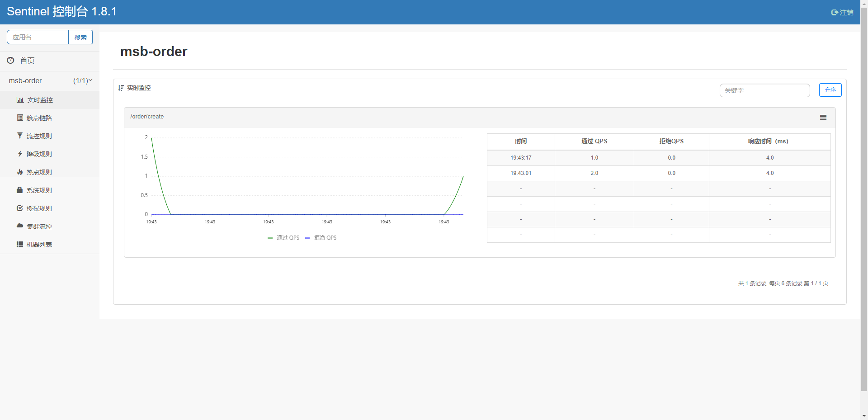Click the 通过 QPS table column header

click(x=594, y=142)
